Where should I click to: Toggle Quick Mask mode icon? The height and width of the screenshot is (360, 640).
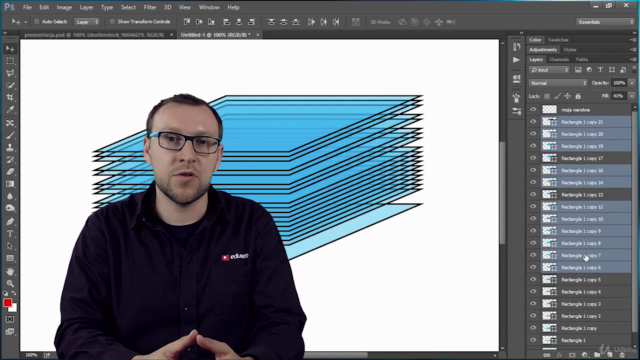coord(10,320)
